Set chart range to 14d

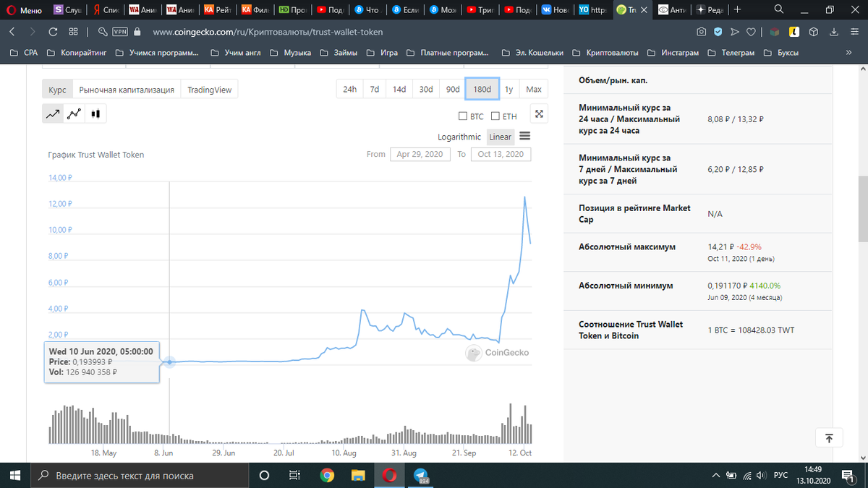click(x=399, y=89)
